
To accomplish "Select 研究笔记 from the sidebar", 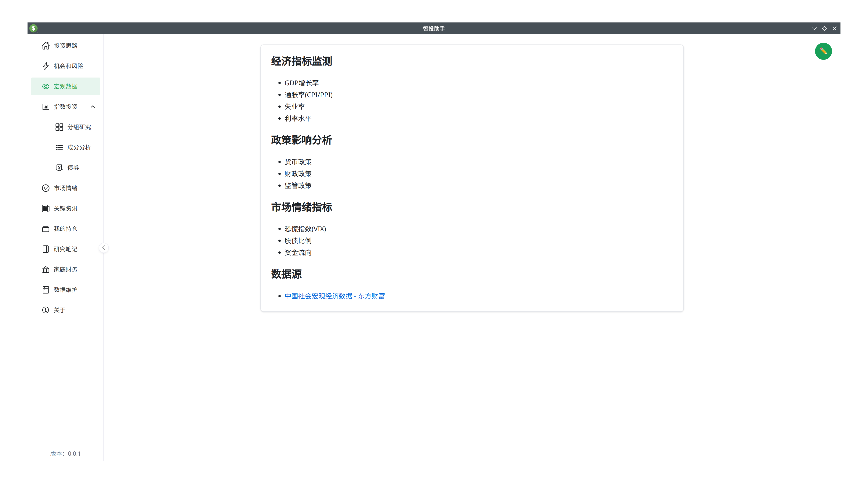I will point(65,249).
